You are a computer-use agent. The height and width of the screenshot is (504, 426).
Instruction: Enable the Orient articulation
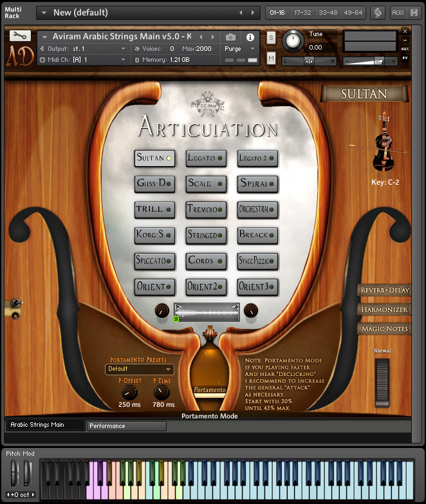pos(154,286)
